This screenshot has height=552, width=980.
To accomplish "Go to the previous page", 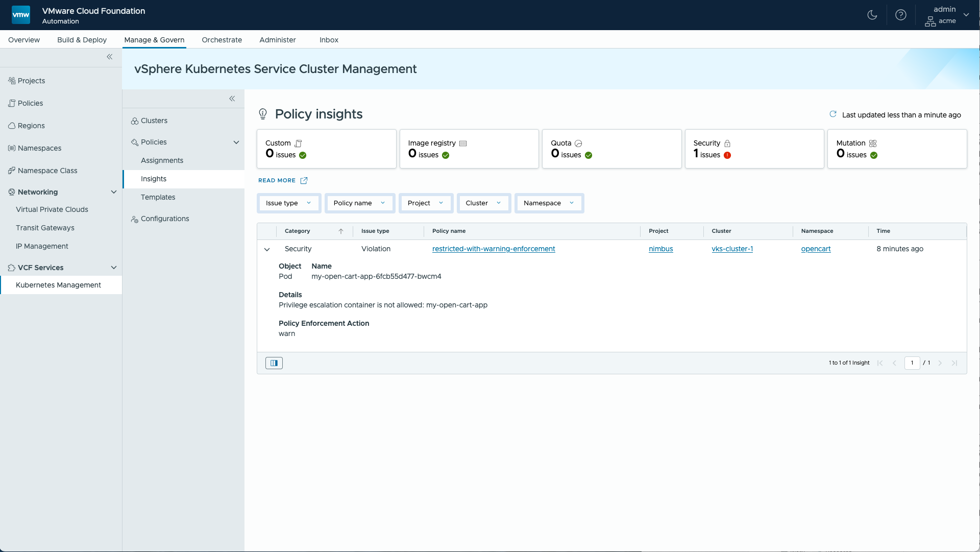I will pos(894,363).
